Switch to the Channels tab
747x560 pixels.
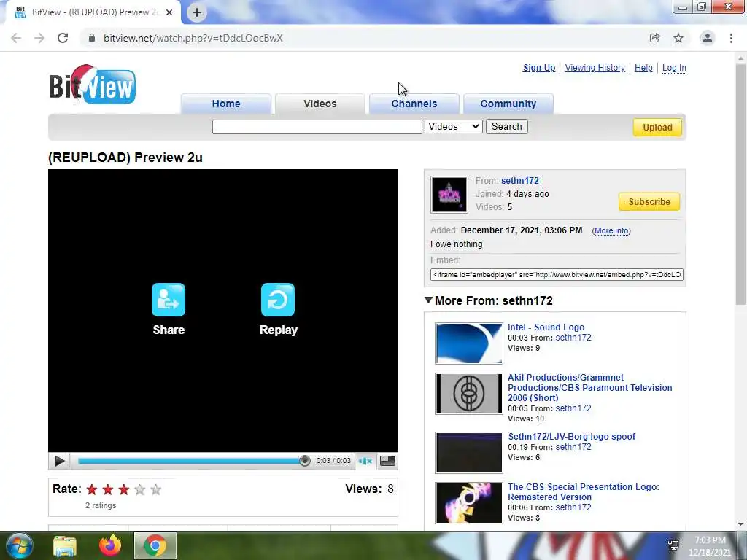click(x=414, y=104)
